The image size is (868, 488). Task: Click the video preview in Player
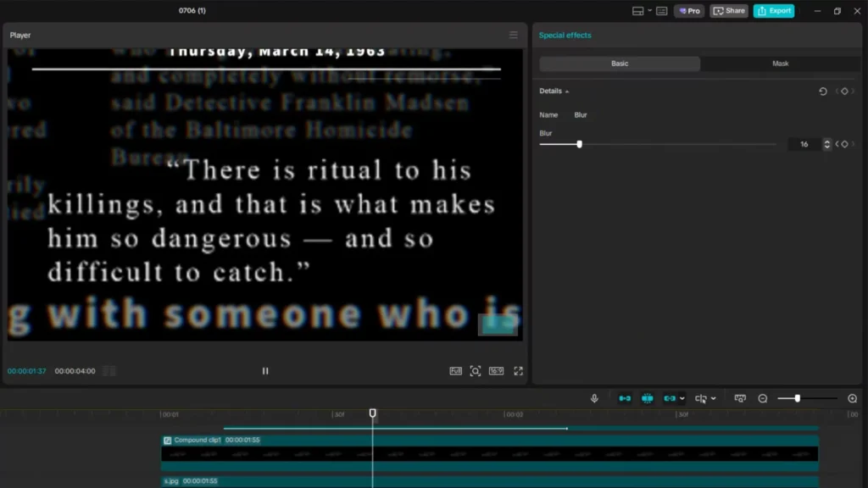[x=264, y=194]
